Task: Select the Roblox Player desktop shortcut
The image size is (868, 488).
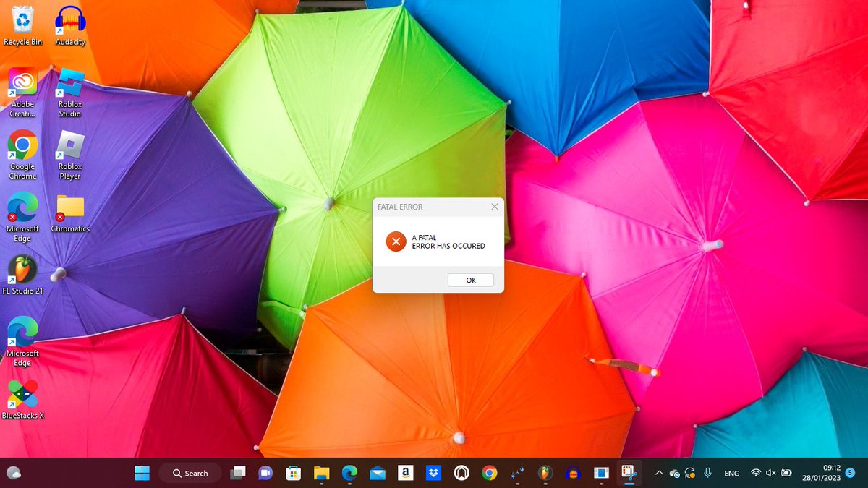Action: 70,155
